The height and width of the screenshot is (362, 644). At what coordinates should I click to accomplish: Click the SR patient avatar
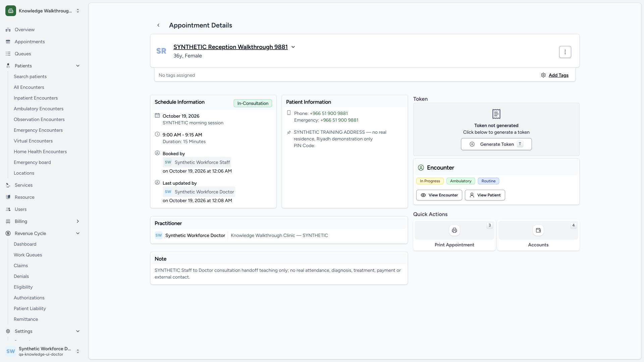pos(161,51)
